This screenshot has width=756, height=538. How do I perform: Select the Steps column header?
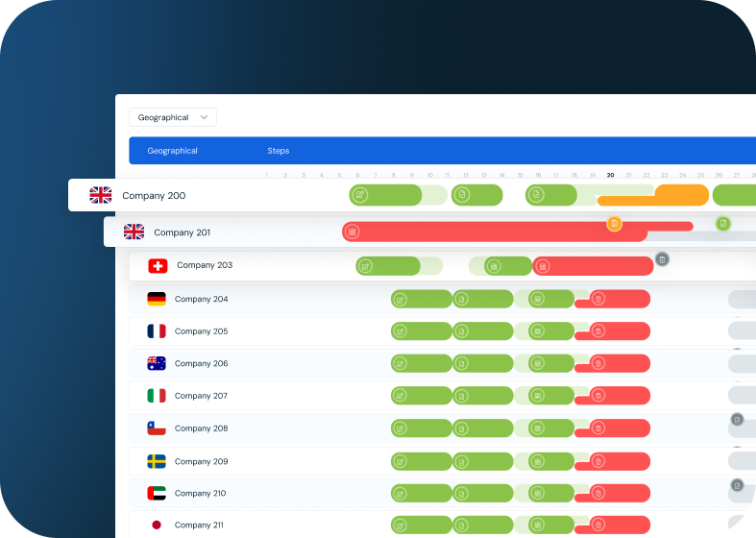[279, 151]
